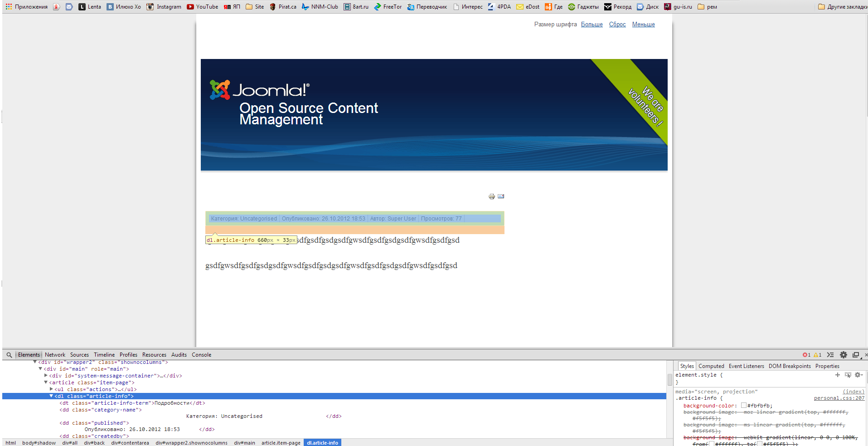Open the Computed styles tab
868x446 pixels.
(x=711, y=366)
